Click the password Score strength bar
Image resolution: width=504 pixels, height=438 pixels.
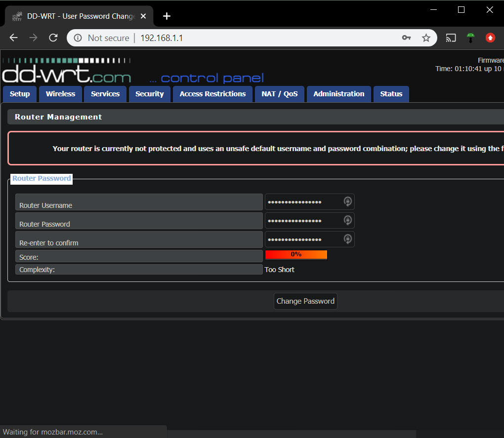pyautogui.click(x=296, y=254)
